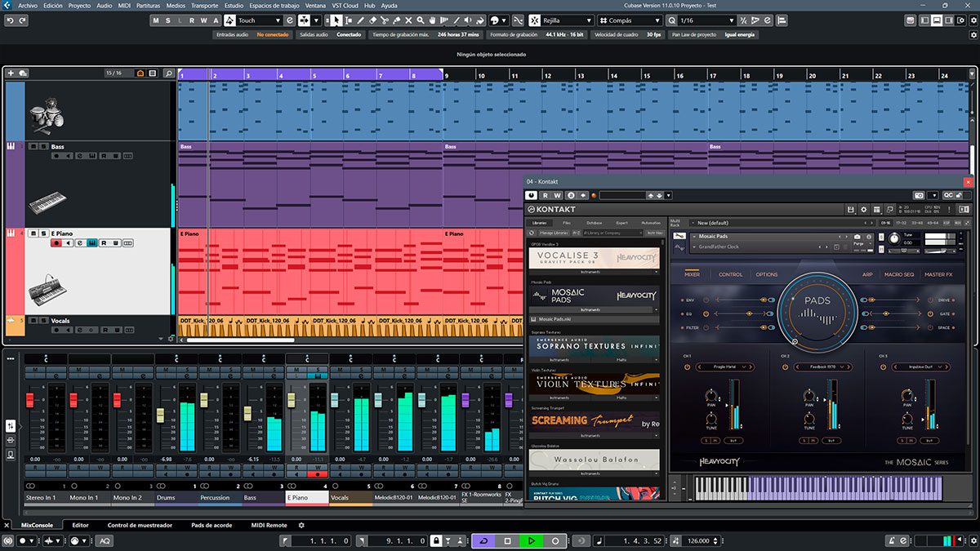Toggle record enable on E Piano track
The width and height of the screenshot is (980, 551).
coord(56,242)
